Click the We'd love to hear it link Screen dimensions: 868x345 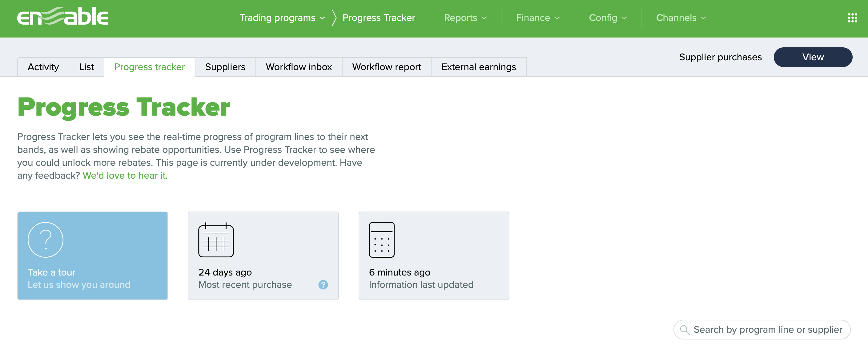point(125,176)
